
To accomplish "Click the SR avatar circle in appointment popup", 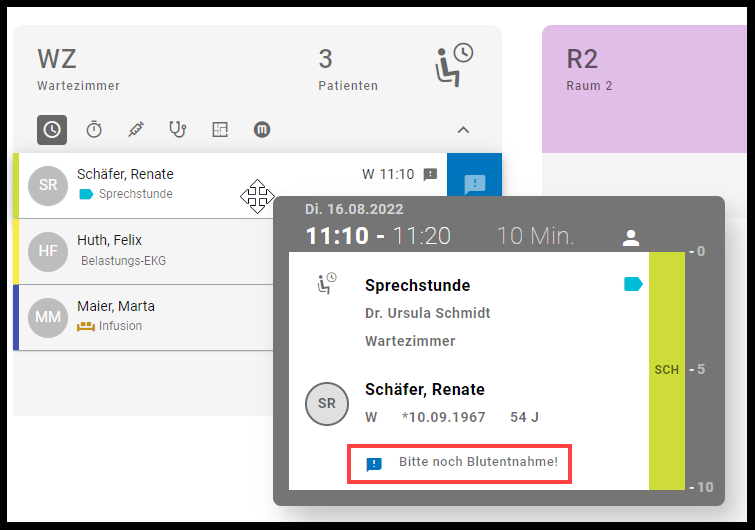I will (x=327, y=403).
